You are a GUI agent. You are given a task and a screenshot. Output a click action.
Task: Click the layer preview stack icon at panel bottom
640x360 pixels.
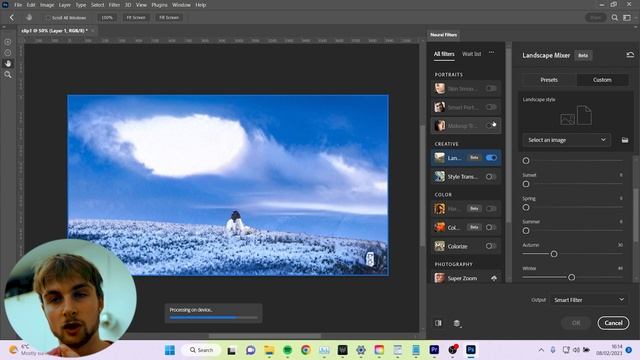[x=457, y=323]
